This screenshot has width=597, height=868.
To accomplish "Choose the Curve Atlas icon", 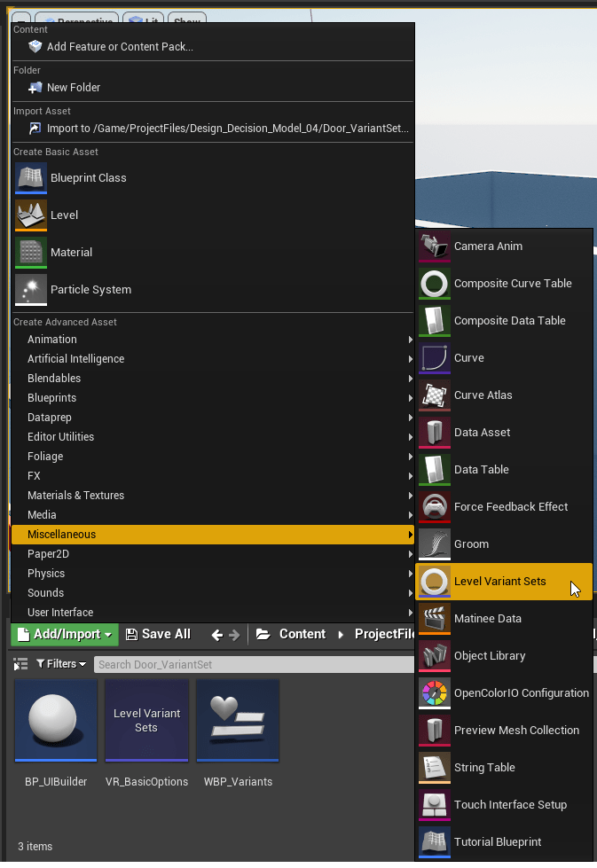I will click(435, 395).
